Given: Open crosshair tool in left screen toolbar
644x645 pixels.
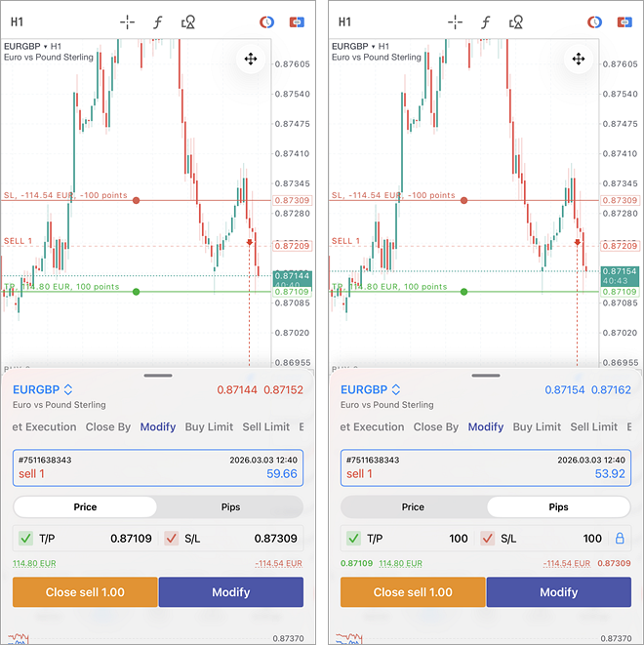Looking at the screenshot, I should (127, 22).
